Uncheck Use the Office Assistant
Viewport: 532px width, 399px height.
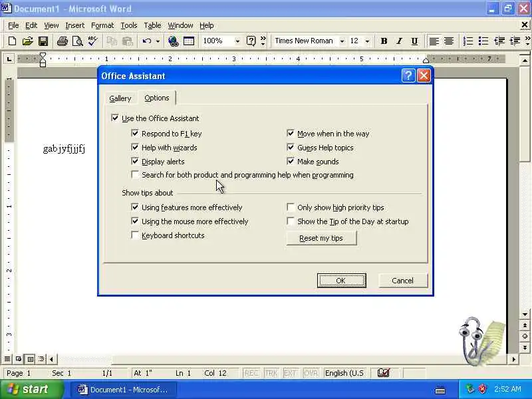115,118
